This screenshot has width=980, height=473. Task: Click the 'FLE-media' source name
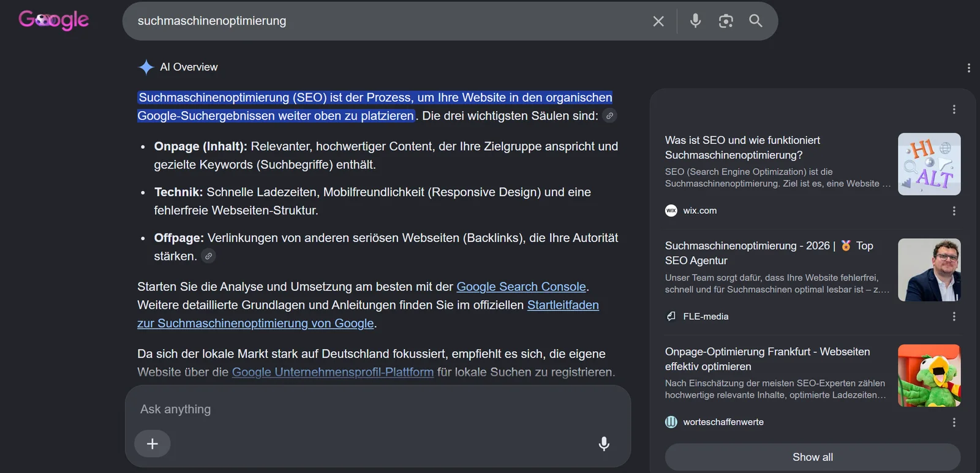coord(706,317)
